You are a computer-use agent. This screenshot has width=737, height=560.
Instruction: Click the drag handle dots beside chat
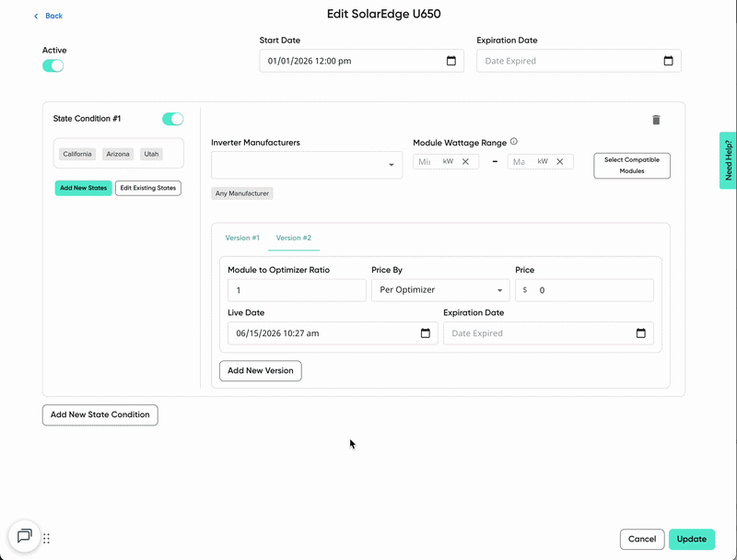point(46,539)
